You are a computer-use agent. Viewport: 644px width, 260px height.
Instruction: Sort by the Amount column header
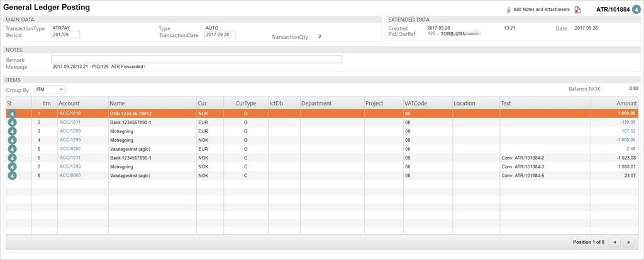626,103
